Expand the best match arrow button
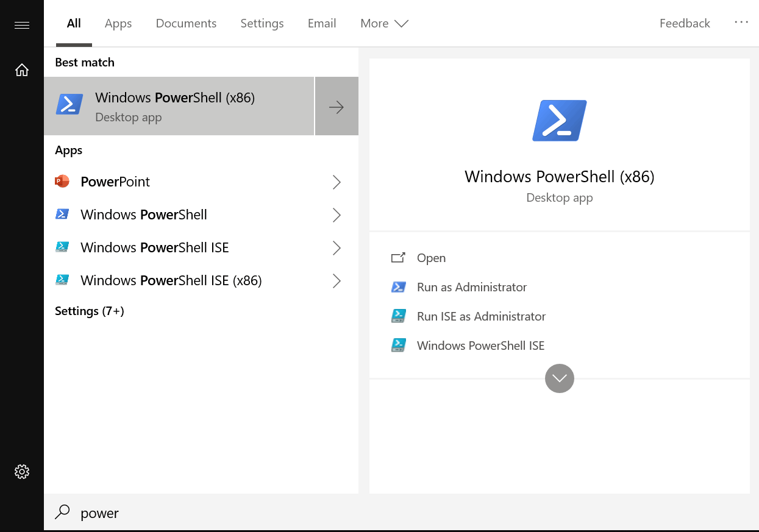Screen dimensions: 759x532 tap(337, 107)
